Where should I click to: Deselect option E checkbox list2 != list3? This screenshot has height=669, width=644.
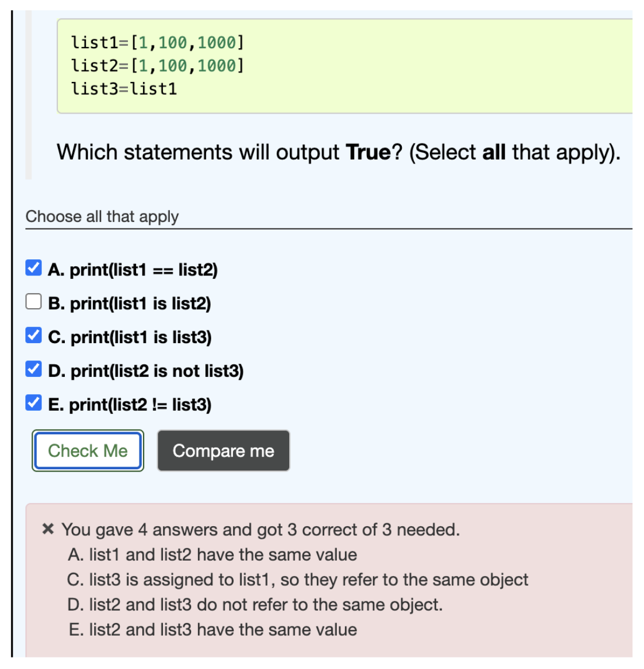coord(33,403)
